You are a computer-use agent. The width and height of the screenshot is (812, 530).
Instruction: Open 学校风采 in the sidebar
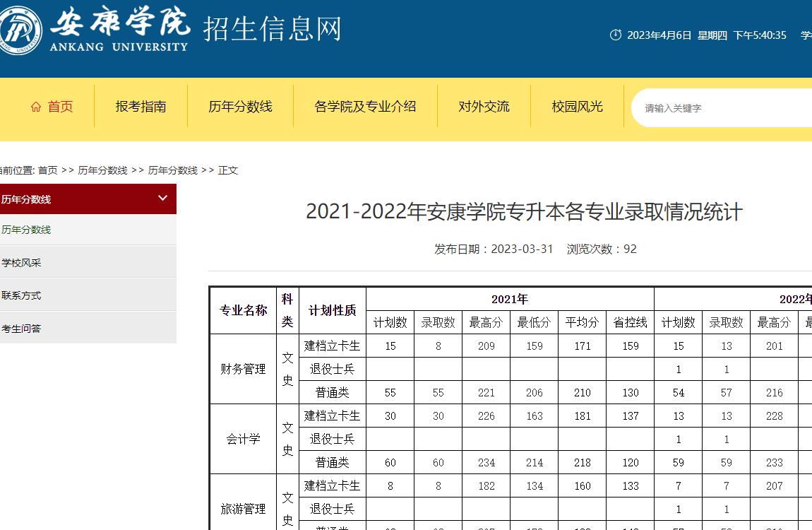pos(88,263)
